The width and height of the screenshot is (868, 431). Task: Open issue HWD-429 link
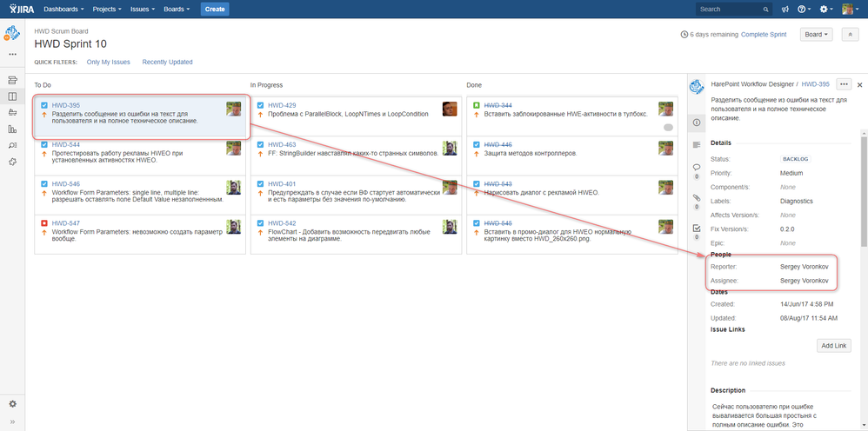pos(282,105)
